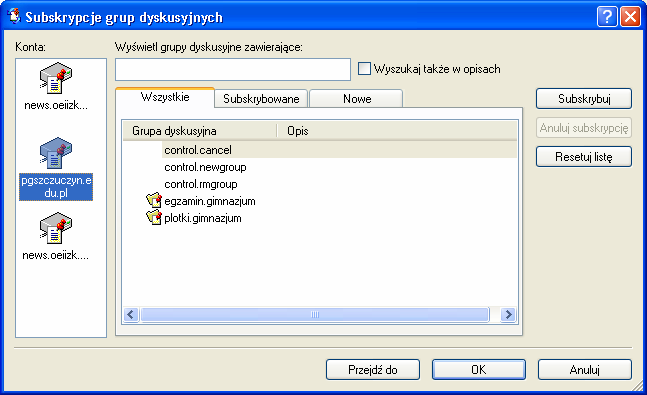Click the plotki.gimnazjum subscribed folder icon
647x395 pixels.
(154, 218)
